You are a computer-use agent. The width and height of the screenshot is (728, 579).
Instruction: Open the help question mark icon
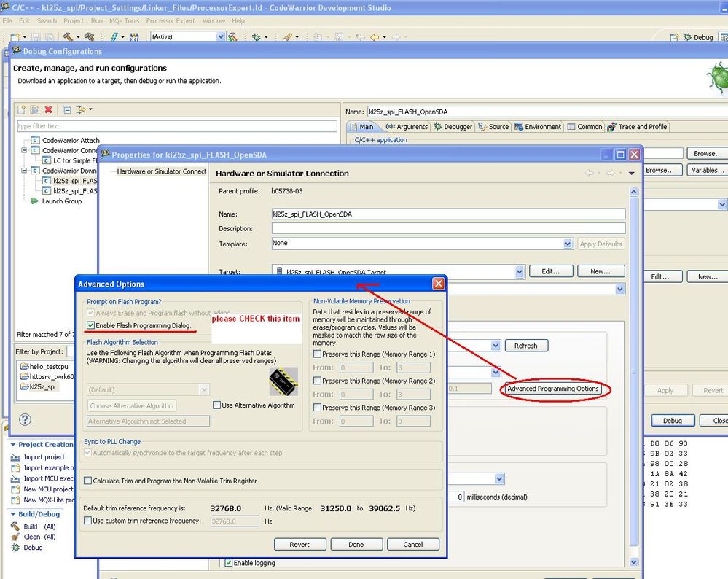(25, 419)
